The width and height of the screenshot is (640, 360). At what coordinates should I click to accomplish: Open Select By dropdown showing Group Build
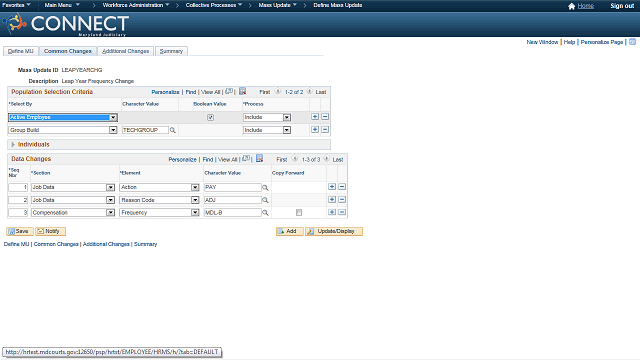pyautogui.click(x=63, y=130)
